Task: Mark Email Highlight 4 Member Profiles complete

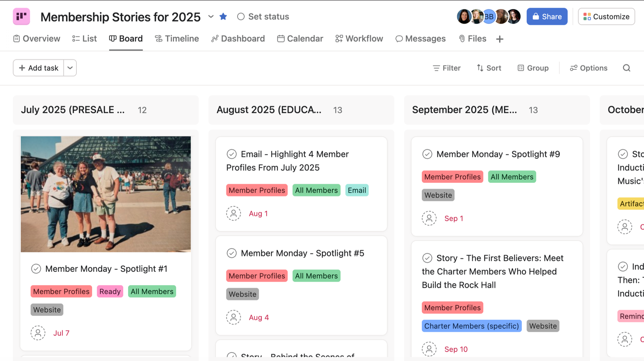Action: (232, 154)
